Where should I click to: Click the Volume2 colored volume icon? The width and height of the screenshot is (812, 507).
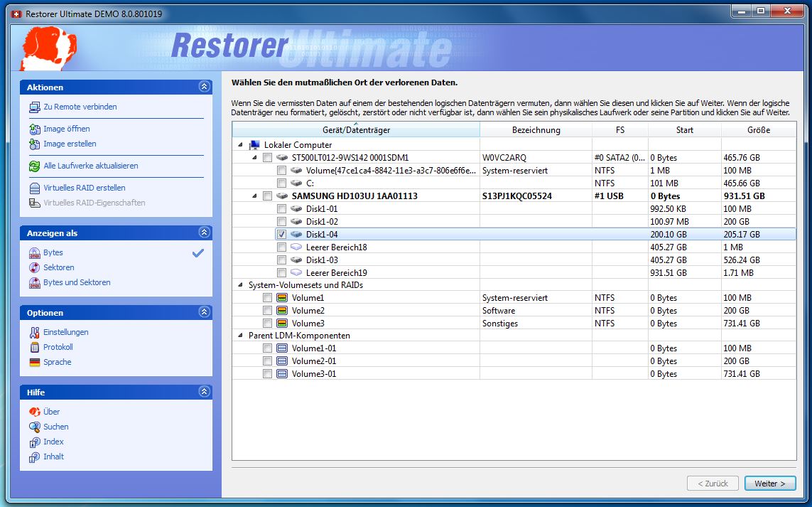pos(282,311)
